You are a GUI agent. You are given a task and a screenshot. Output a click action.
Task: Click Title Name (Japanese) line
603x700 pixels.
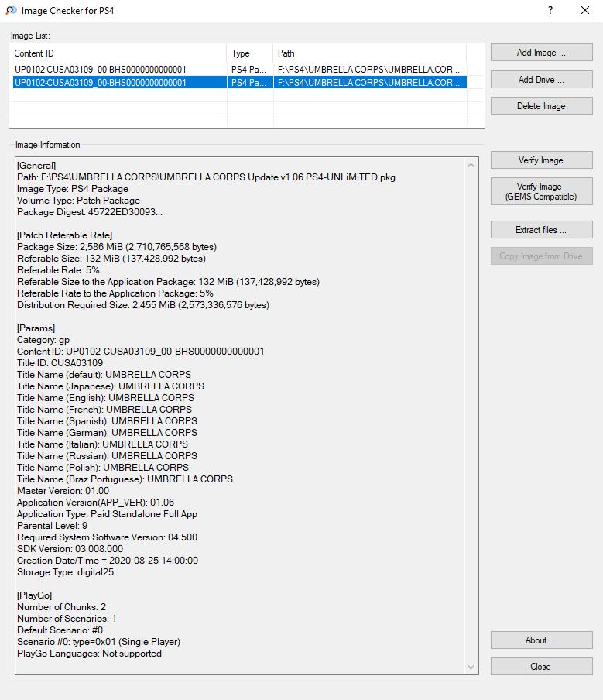[x=111, y=386]
